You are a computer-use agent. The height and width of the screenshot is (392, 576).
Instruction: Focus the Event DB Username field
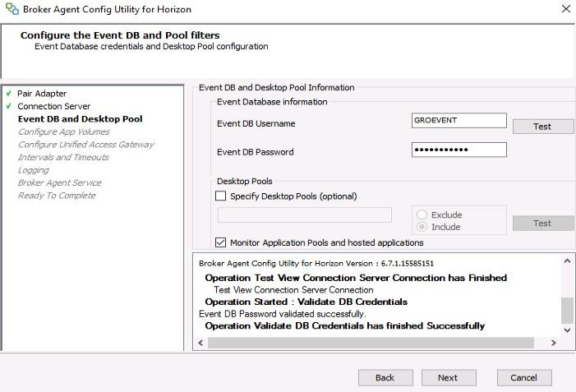458,121
